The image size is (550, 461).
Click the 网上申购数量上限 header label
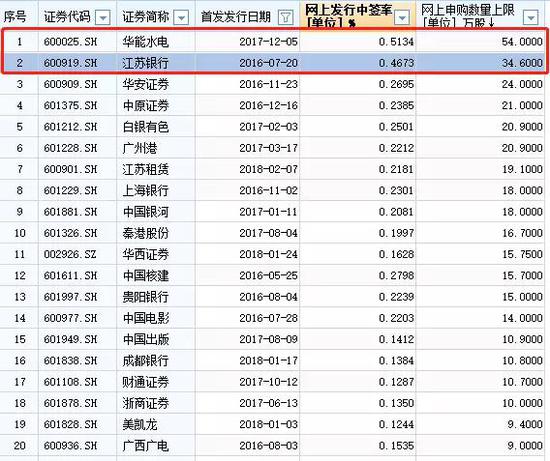(x=468, y=16)
